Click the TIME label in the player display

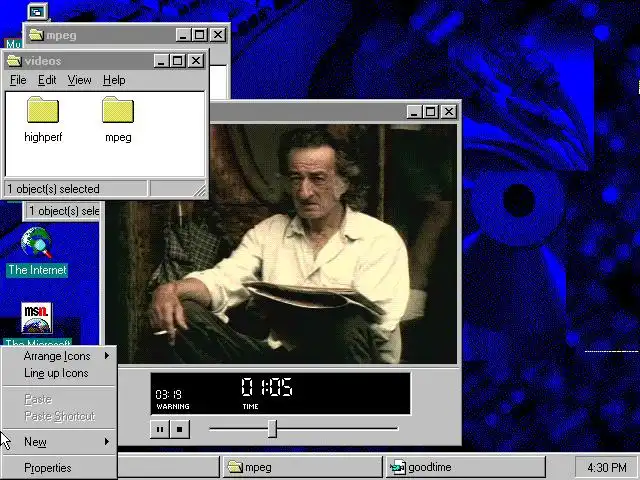(250, 407)
